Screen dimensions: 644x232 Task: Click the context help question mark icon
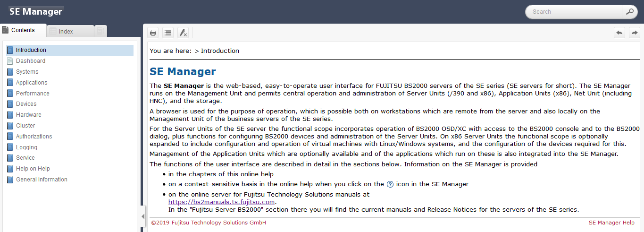[x=390, y=184]
